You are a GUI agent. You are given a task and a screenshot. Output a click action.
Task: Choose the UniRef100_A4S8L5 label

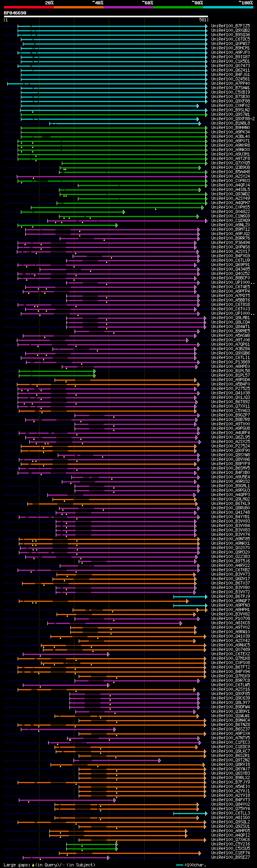(230, 189)
